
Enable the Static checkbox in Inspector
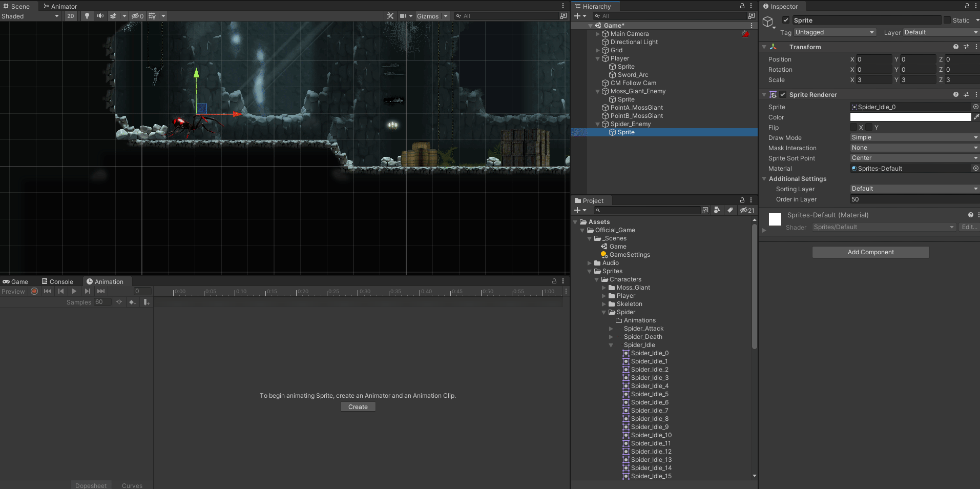pos(947,21)
